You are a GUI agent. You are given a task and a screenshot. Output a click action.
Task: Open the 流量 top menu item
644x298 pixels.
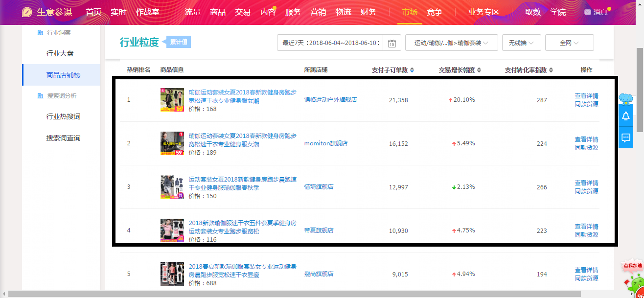pos(193,12)
